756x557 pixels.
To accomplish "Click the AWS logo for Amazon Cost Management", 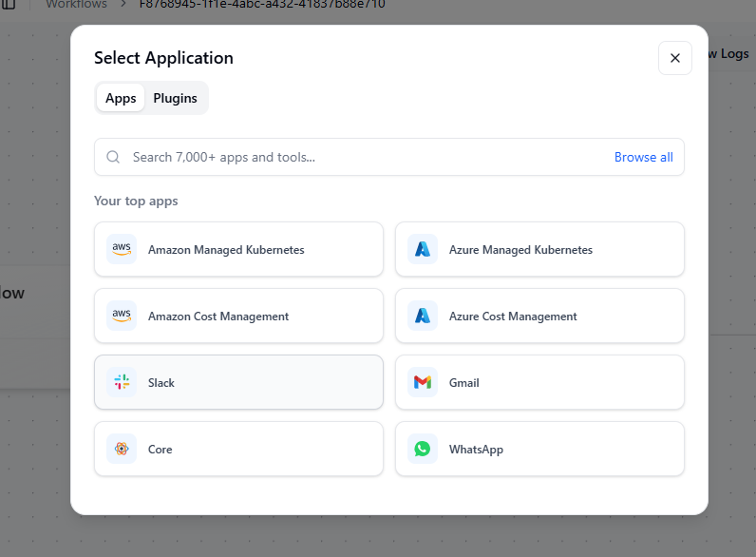I will point(122,316).
